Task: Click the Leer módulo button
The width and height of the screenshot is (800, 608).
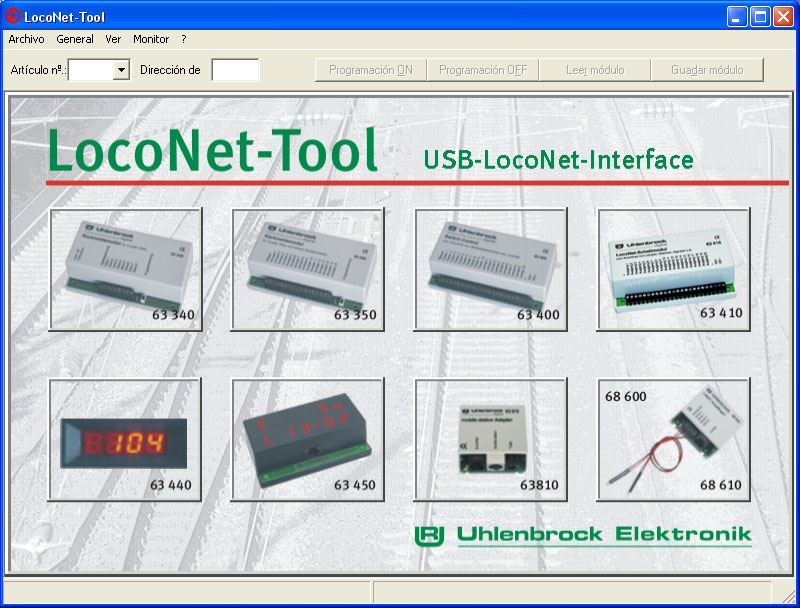Action: pos(595,70)
